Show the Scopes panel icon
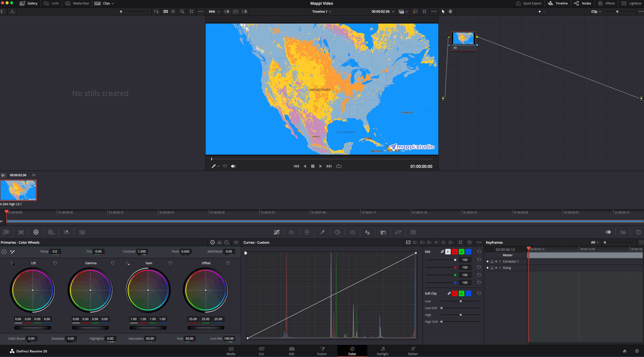This screenshot has height=357, width=644. [623, 232]
